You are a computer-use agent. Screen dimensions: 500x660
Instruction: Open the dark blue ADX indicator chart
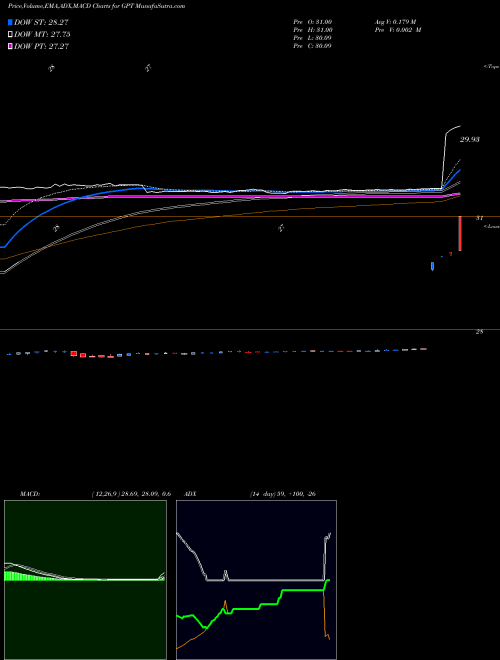tap(256, 580)
